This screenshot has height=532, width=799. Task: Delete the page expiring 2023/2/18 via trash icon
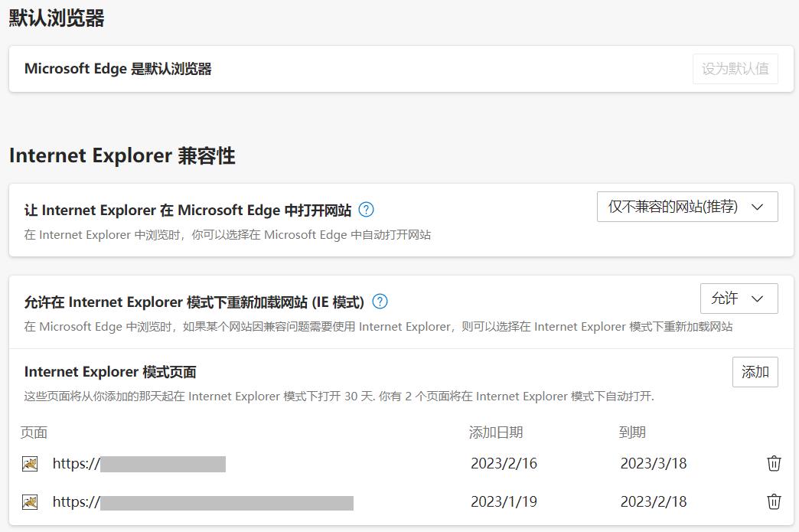774,502
